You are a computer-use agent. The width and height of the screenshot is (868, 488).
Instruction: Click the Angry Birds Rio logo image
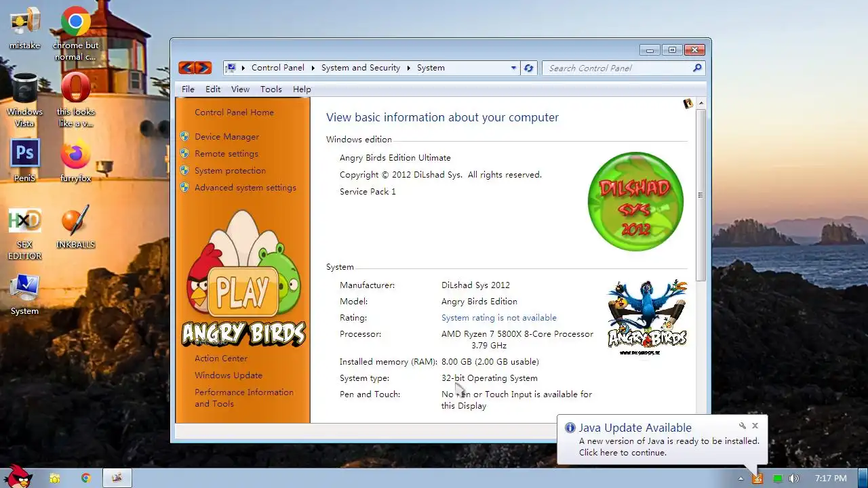coord(647,317)
